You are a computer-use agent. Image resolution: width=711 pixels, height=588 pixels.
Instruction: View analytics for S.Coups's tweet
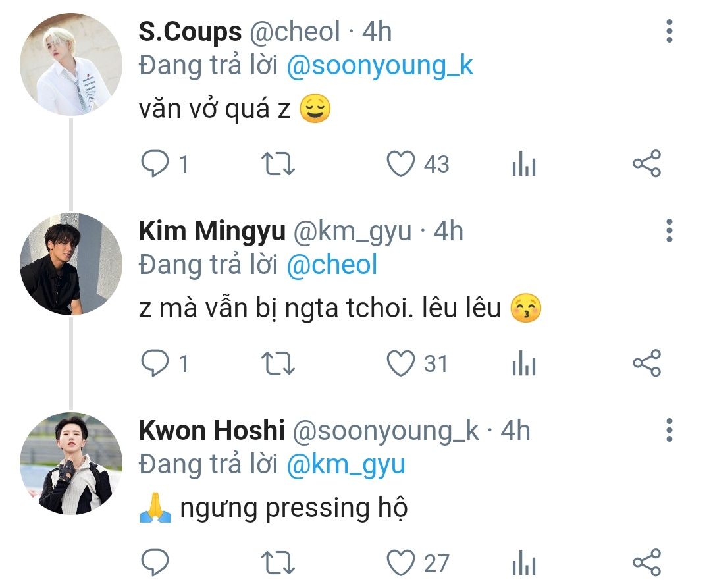524,165
